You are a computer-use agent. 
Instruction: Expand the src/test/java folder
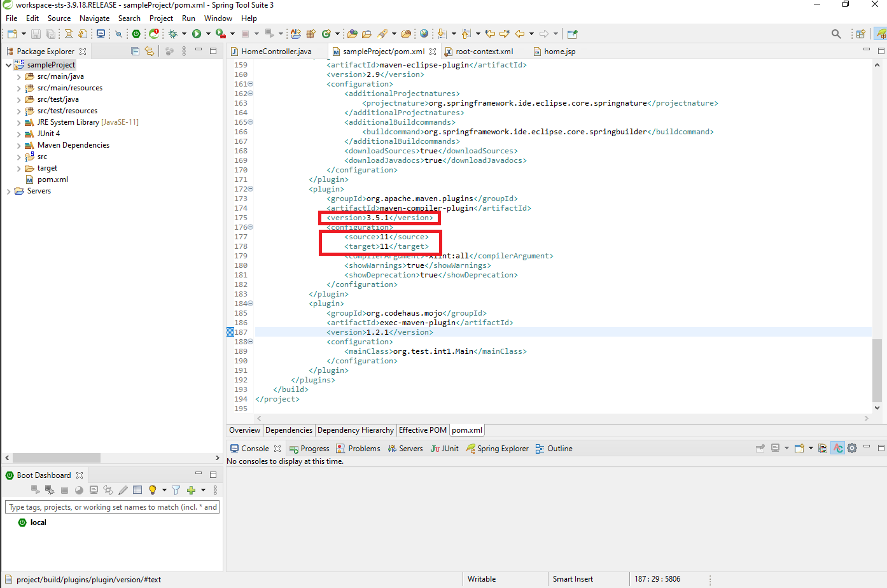18,99
